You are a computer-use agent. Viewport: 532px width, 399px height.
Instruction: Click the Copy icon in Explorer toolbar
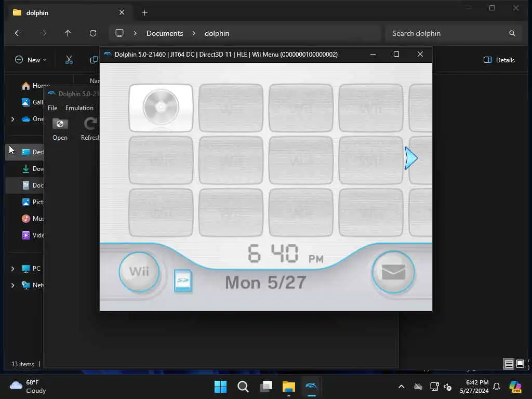click(94, 60)
